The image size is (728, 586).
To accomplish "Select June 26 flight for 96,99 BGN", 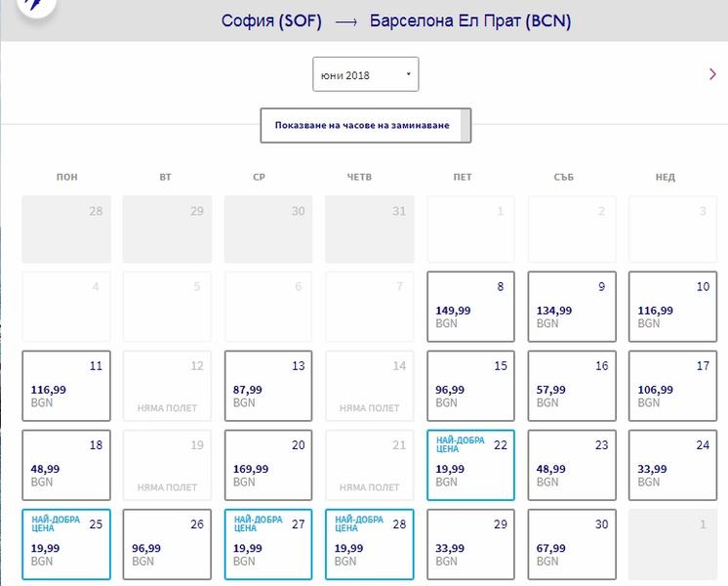I will pos(167,544).
